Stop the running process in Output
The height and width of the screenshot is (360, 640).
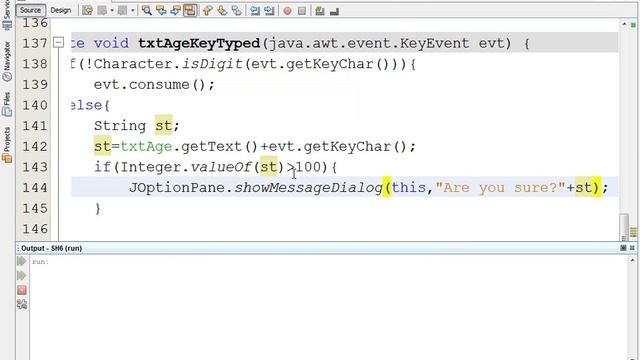(x=22, y=290)
